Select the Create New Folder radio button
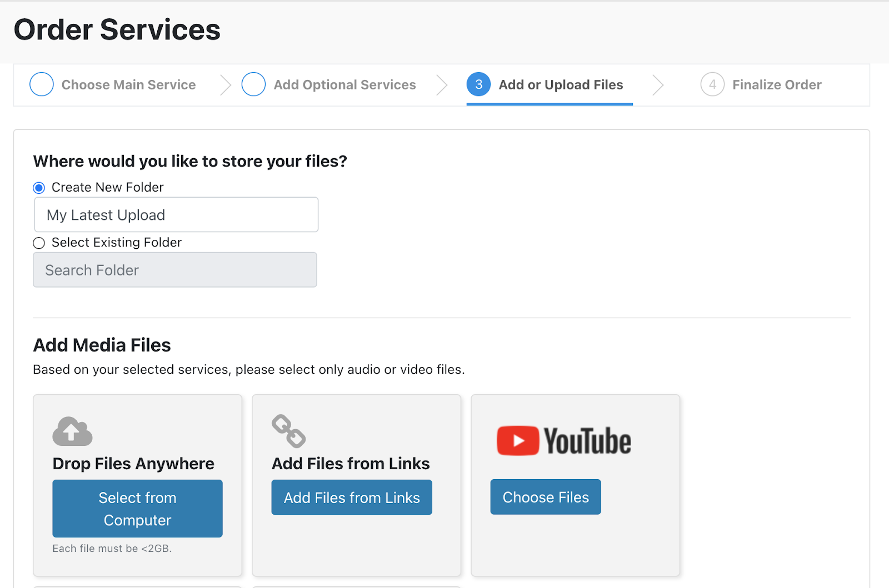The width and height of the screenshot is (889, 588). [x=39, y=188]
